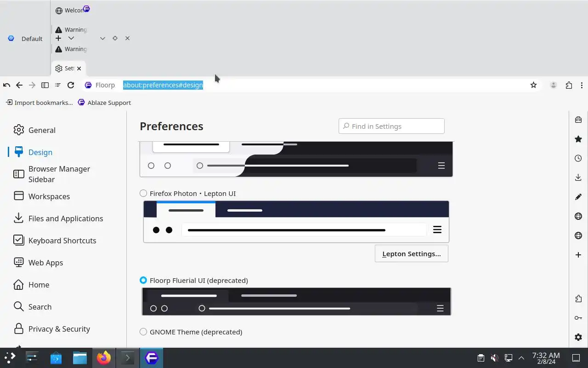588x368 pixels.
Task: Switch to second Warning tab
Action: coord(70,49)
